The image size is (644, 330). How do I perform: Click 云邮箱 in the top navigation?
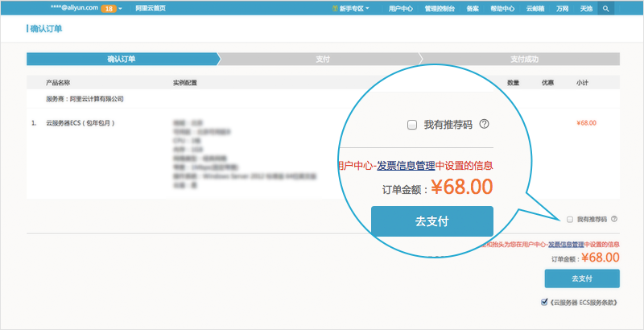pos(535,9)
